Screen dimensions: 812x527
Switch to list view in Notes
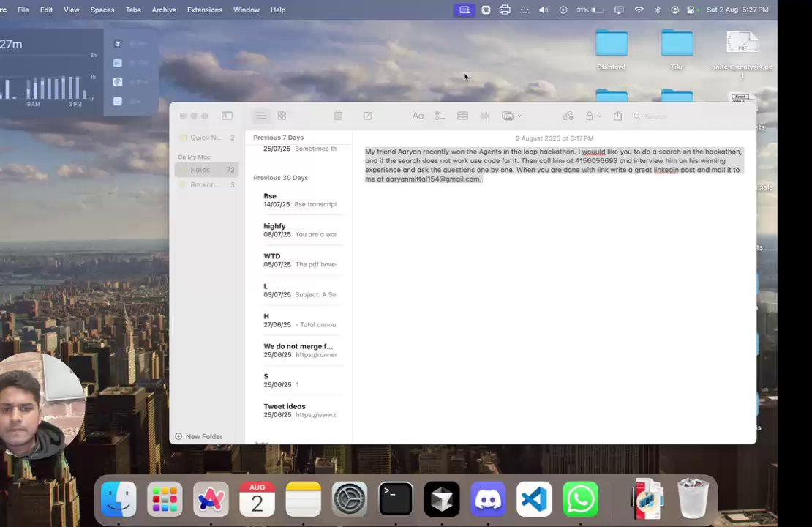point(261,116)
